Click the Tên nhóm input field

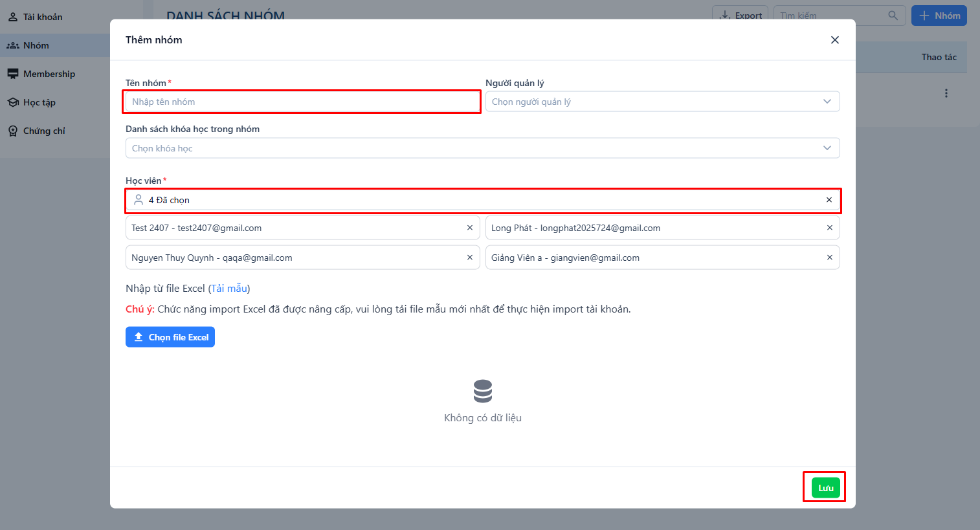302,102
